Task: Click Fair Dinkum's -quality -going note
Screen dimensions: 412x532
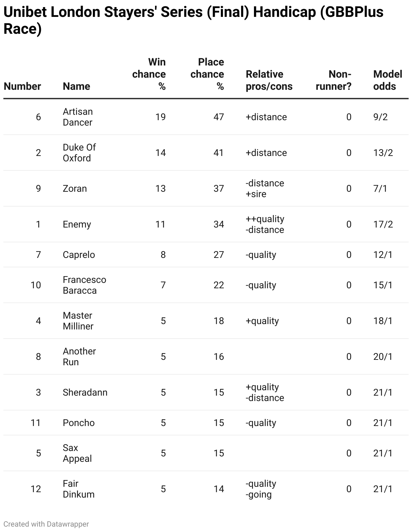Action: (x=261, y=489)
